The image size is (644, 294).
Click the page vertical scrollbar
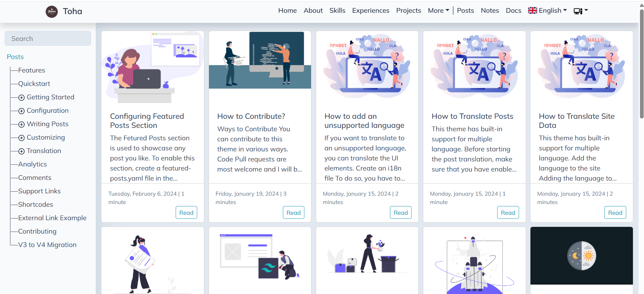(641, 67)
